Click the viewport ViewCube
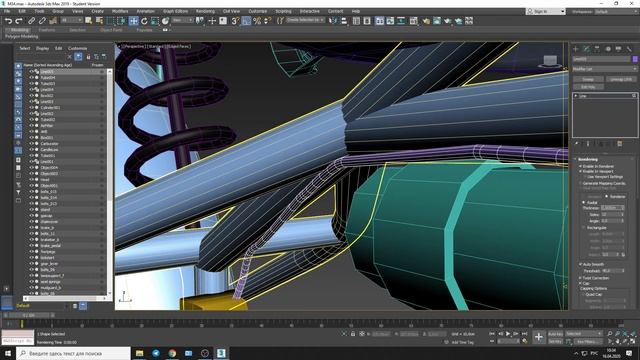Image resolution: width=640 pixels, height=360 pixels. click(550, 61)
